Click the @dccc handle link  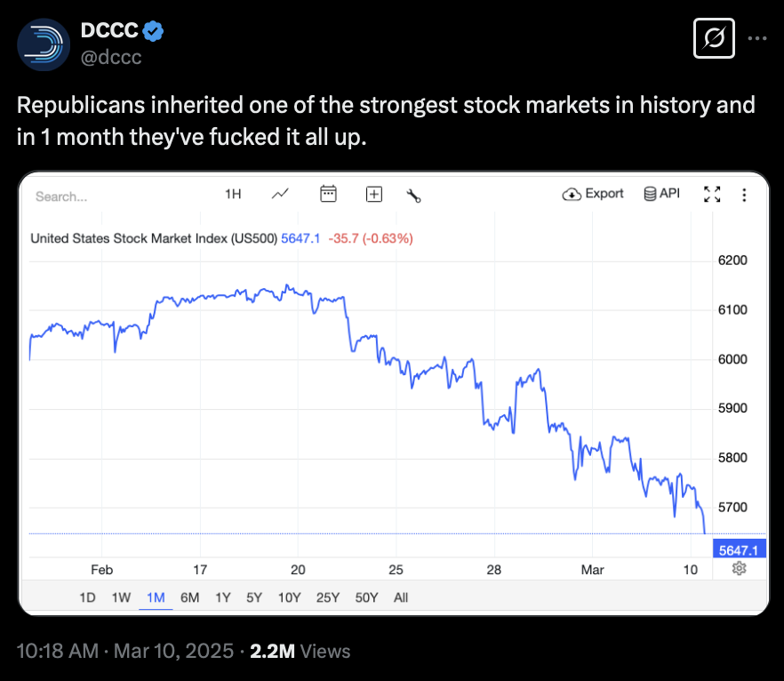click(111, 58)
